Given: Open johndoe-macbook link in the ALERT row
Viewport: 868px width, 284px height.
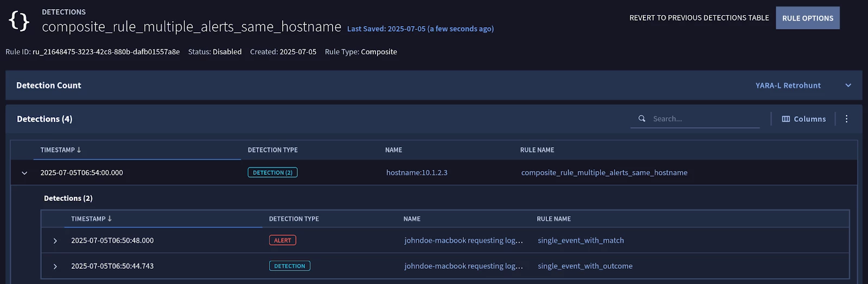Looking at the screenshot, I should 464,241.
